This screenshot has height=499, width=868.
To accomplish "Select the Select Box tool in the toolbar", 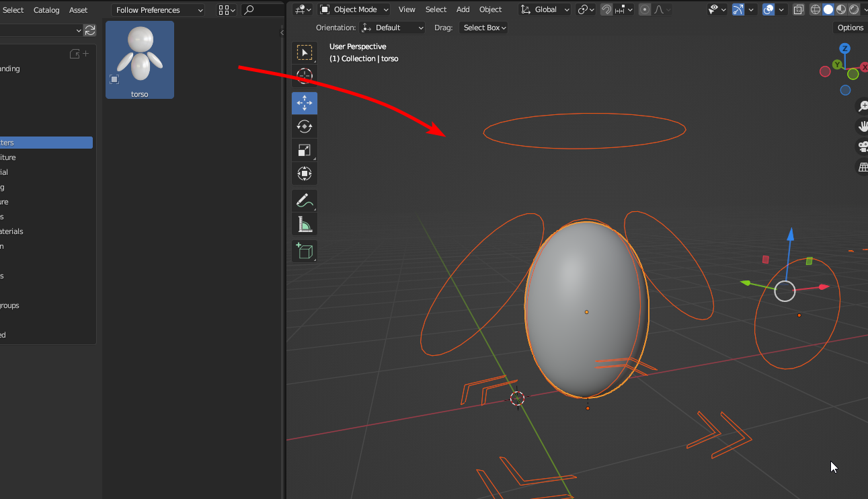I will click(x=305, y=53).
